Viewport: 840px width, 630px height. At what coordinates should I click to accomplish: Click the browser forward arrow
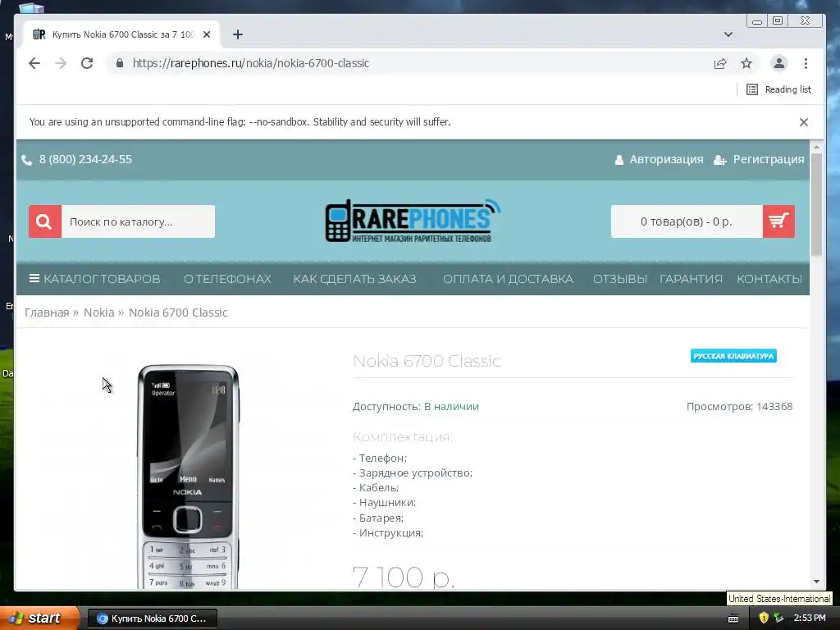click(61, 63)
